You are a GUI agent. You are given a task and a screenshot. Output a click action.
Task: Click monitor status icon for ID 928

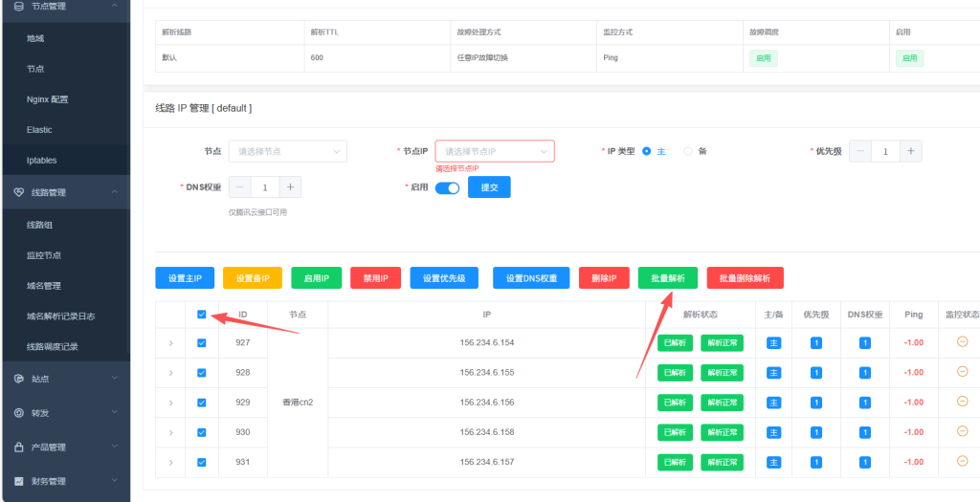click(963, 372)
